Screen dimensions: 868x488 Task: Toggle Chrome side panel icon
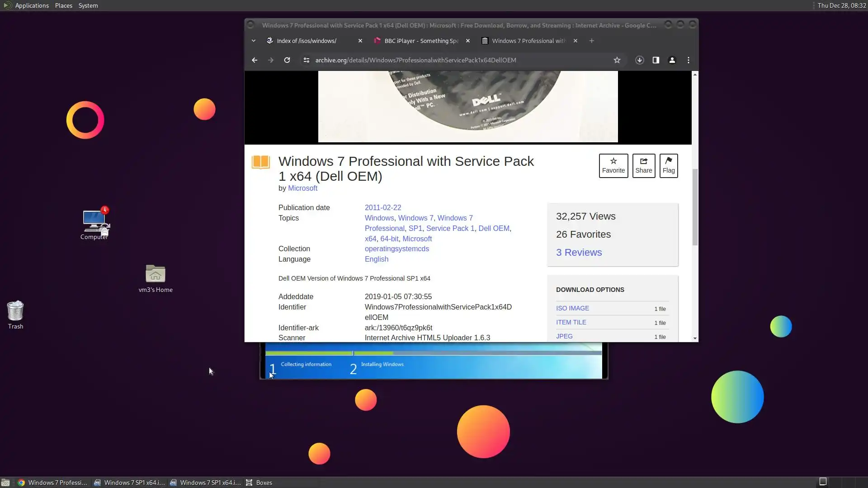656,60
